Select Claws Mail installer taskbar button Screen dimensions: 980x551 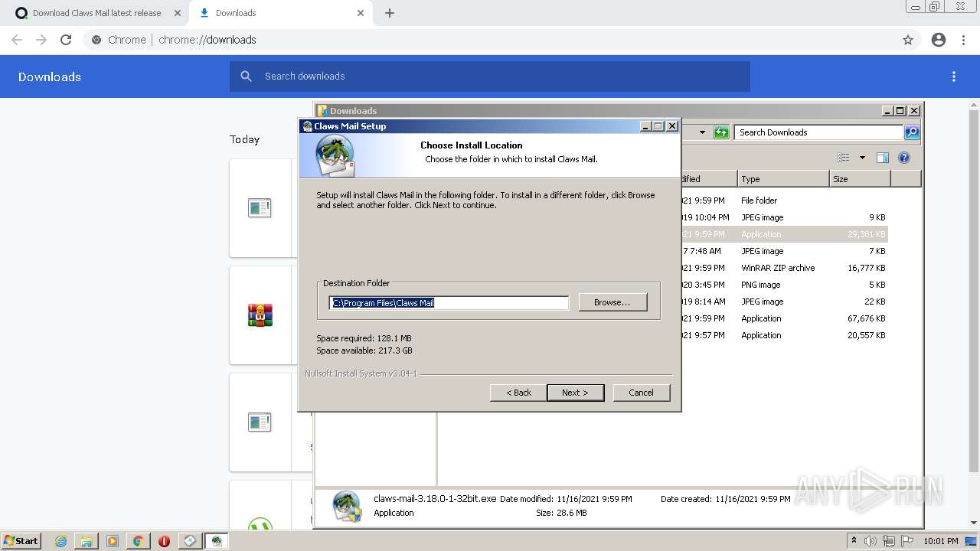click(217, 541)
